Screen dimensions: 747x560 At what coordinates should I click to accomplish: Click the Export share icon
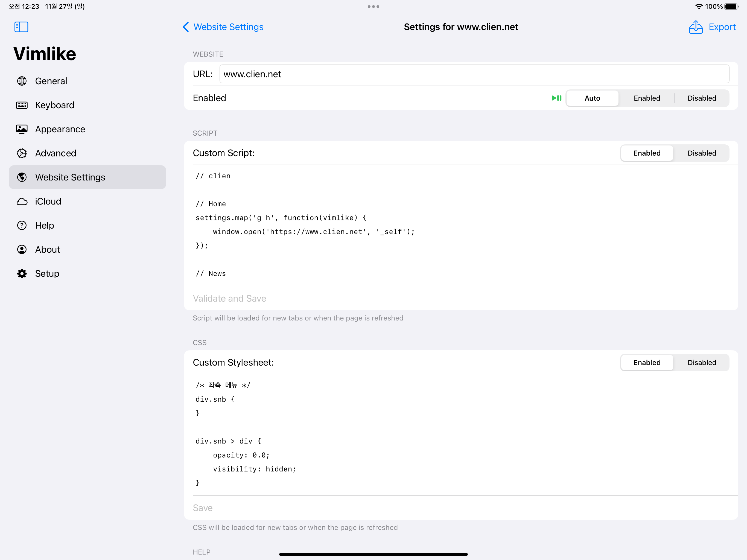[x=695, y=27]
